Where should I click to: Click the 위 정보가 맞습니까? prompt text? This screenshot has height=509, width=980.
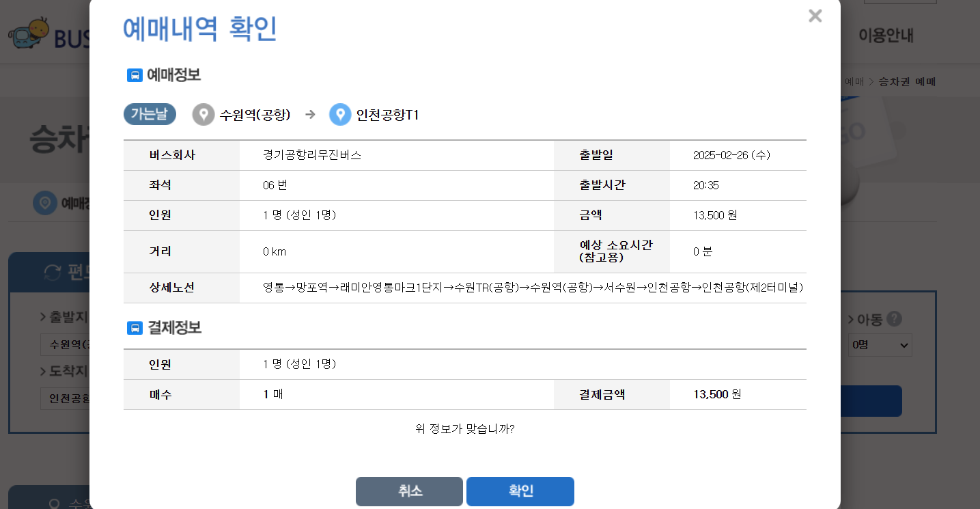pos(465,429)
